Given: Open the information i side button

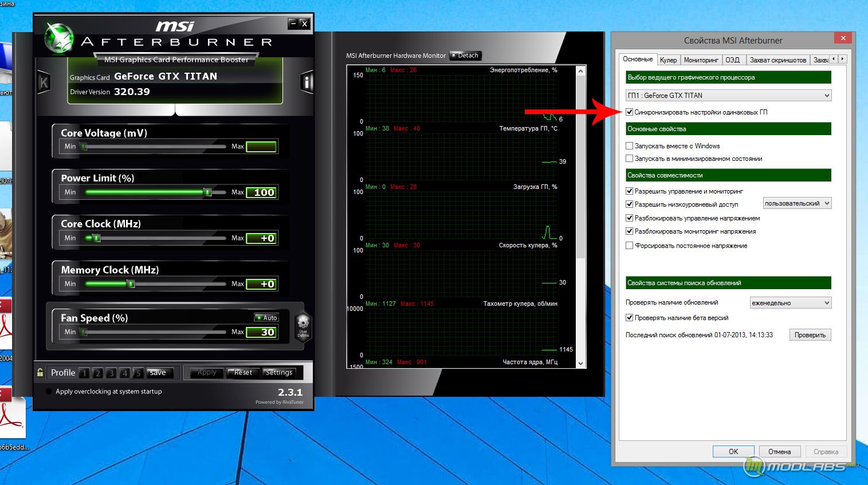Looking at the screenshot, I should [x=307, y=83].
